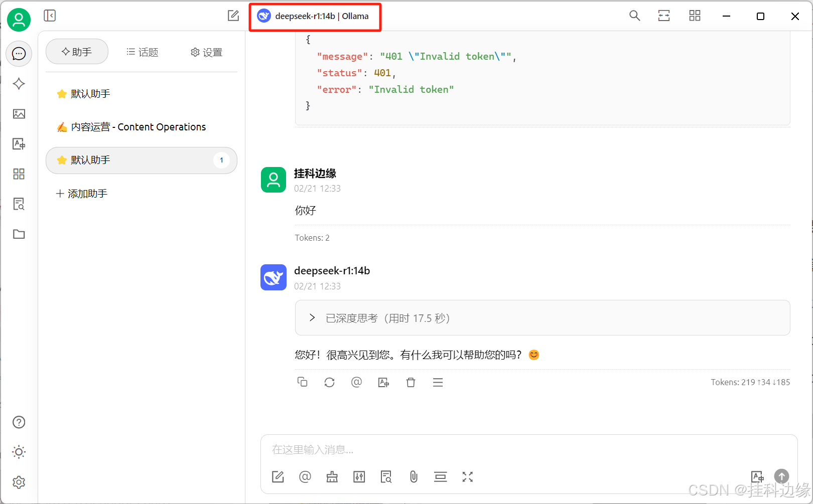Click the deepseek-r1:14b model avatar
Image resolution: width=813 pixels, height=504 pixels.
tap(274, 277)
